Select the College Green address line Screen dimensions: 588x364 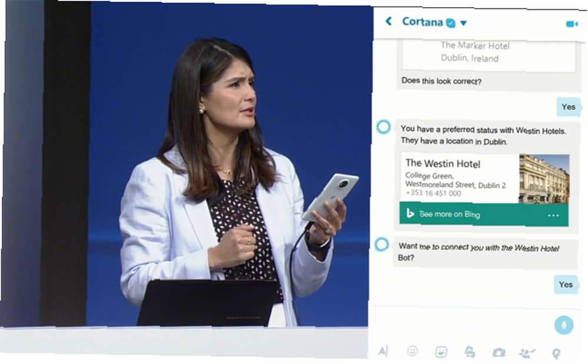click(430, 175)
